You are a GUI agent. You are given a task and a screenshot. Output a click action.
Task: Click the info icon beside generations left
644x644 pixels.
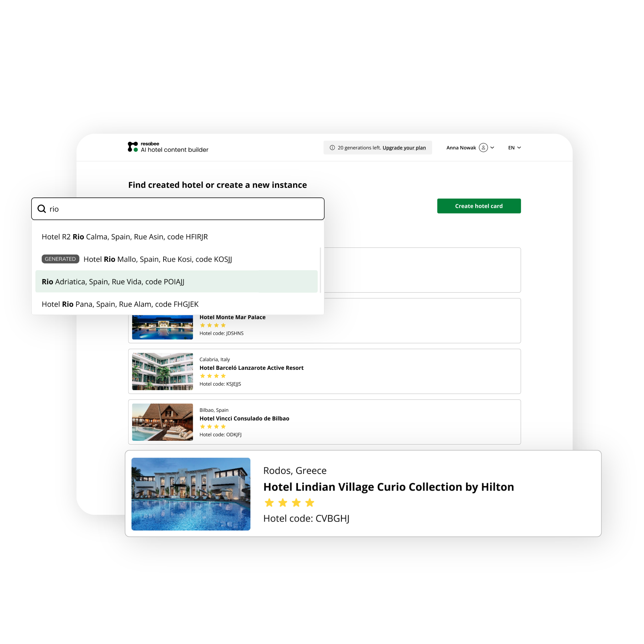332,148
